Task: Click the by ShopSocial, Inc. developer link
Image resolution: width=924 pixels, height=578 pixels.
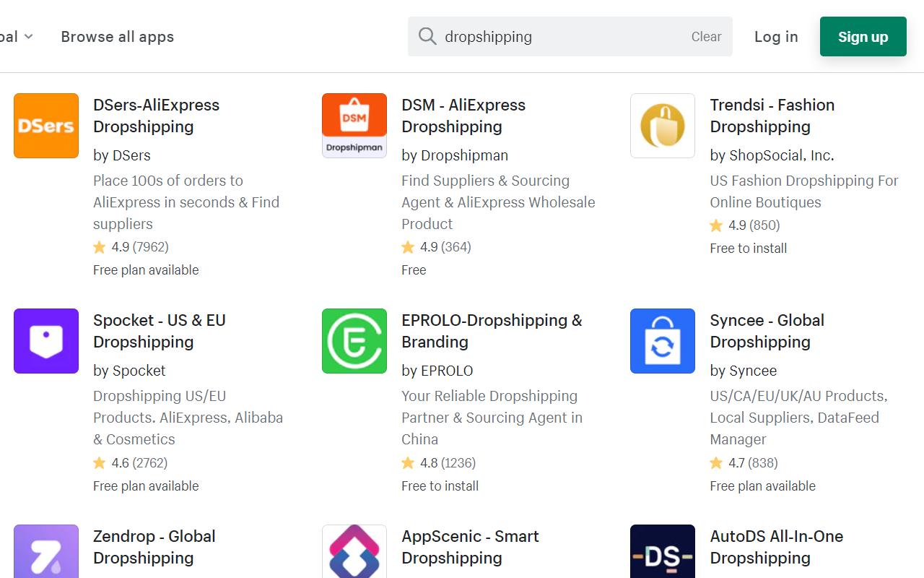Action: click(772, 155)
